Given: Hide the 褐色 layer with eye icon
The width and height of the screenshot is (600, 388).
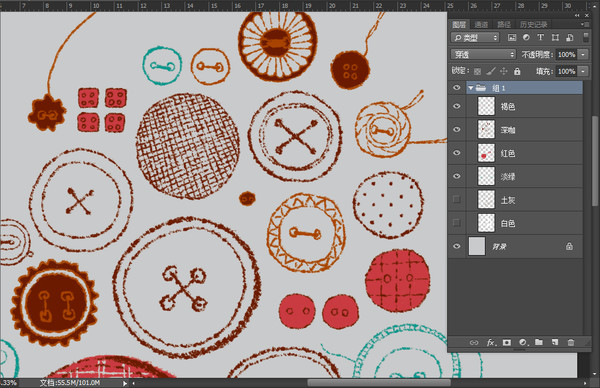Looking at the screenshot, I should coord(457,106).
